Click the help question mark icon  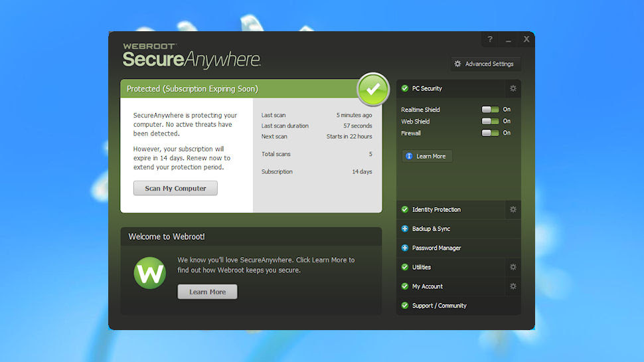click(490, 39)
